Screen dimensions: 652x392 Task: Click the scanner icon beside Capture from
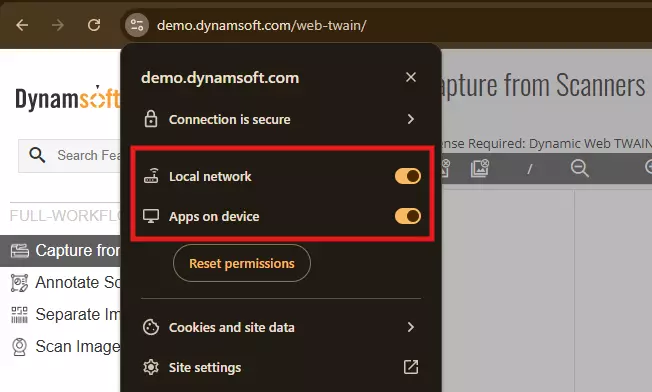tap(20, 251)
